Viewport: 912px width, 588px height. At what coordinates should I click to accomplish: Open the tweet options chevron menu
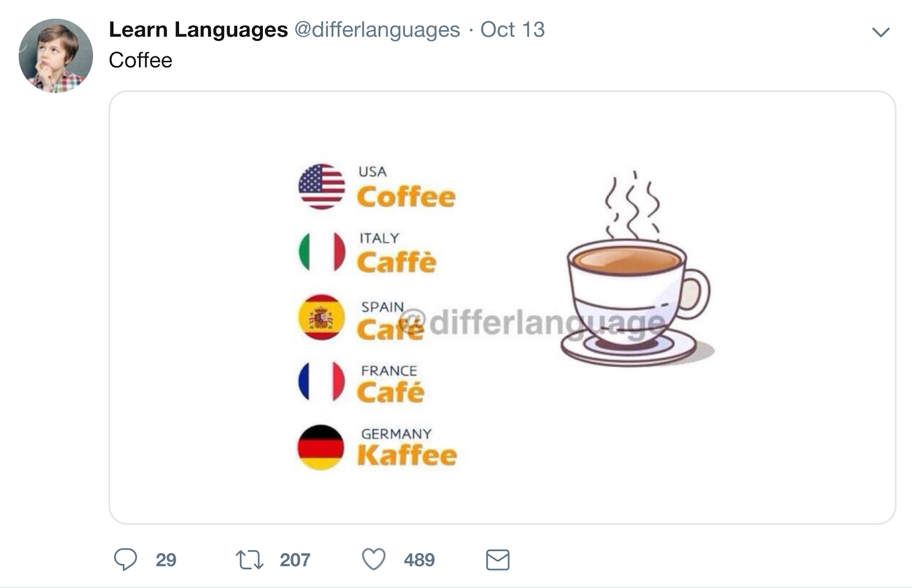pyautogui.click(x=881, y=32)
